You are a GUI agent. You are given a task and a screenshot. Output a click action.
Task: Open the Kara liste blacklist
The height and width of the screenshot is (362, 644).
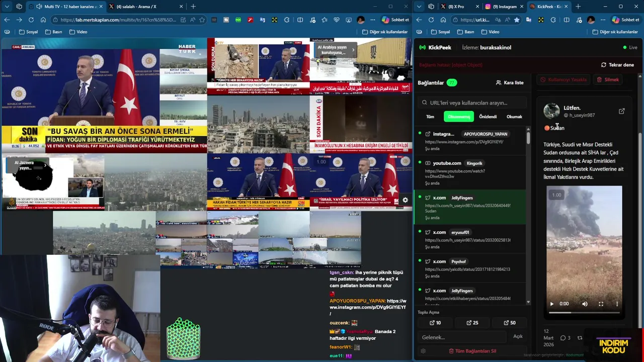point(510,82)
